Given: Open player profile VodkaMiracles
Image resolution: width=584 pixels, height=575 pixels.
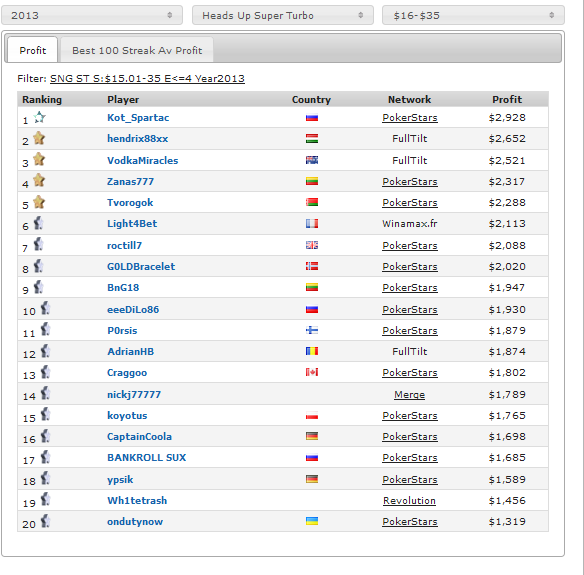Looking at the screenshot, I should (x=143, y=161).
